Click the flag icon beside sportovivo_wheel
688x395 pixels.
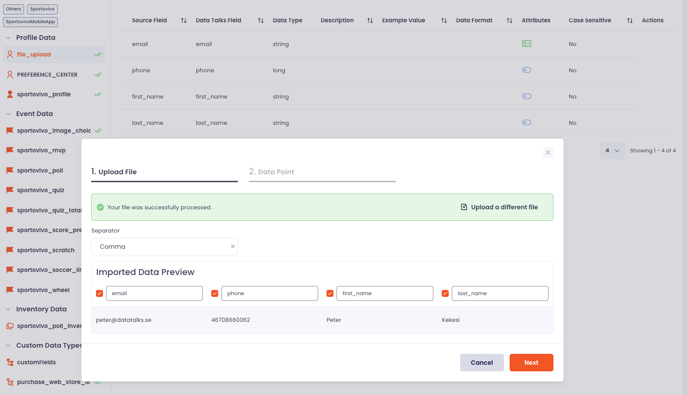click(10, 290)
